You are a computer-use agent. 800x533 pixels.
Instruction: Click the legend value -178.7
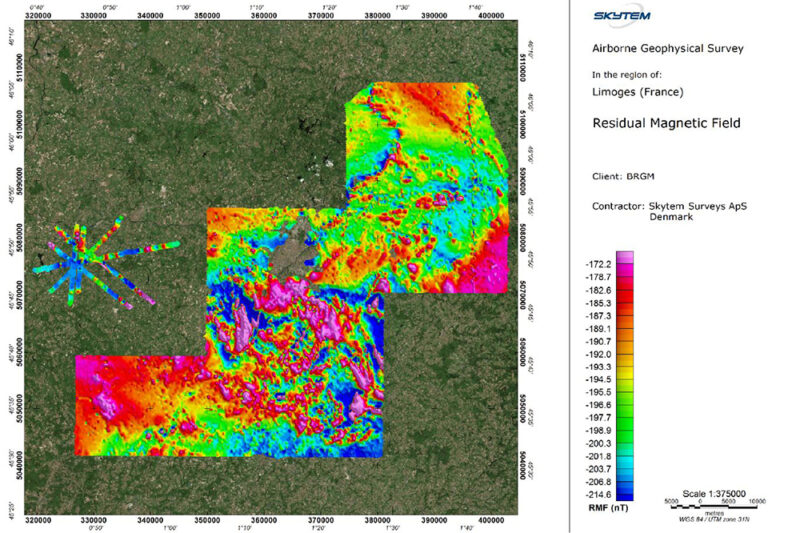598,277
